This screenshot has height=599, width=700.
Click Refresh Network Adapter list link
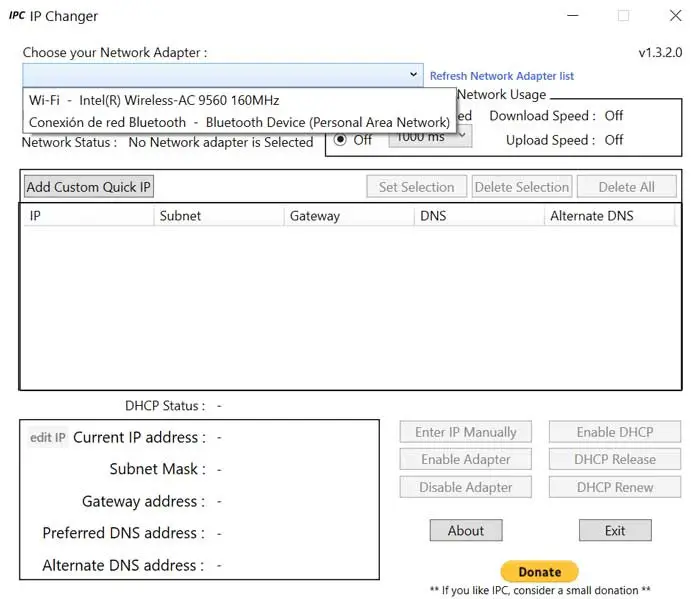pyautogui.click(x=501, y=76)
